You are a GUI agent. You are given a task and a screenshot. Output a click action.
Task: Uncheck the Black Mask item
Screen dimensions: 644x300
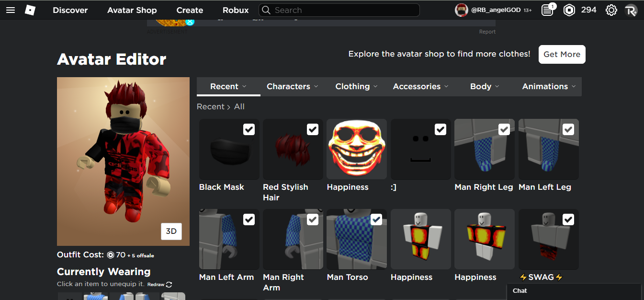249,129
